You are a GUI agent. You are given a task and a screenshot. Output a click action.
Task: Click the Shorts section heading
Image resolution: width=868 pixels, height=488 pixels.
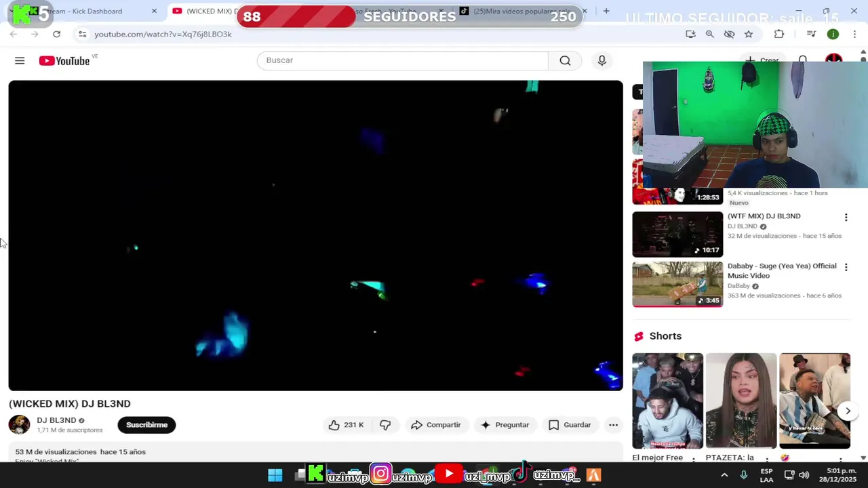click(665, 336)
